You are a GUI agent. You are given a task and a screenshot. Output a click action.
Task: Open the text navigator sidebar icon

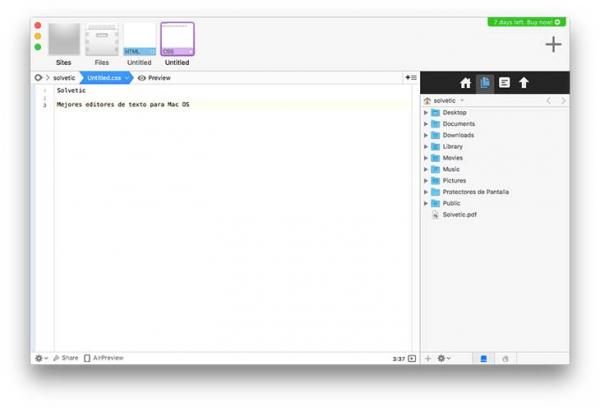point(504,83)
